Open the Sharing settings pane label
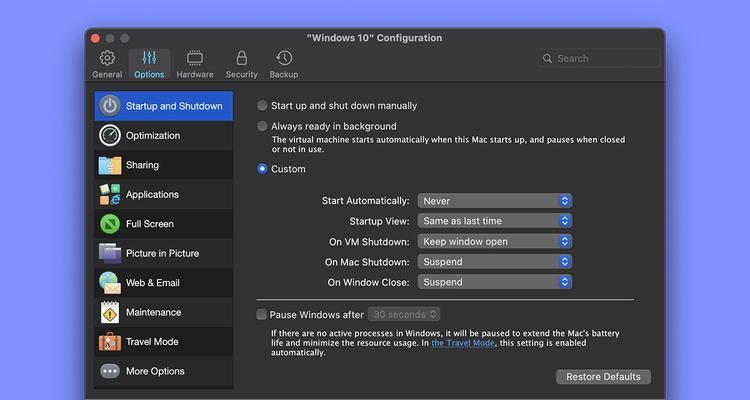 point(142,165)
